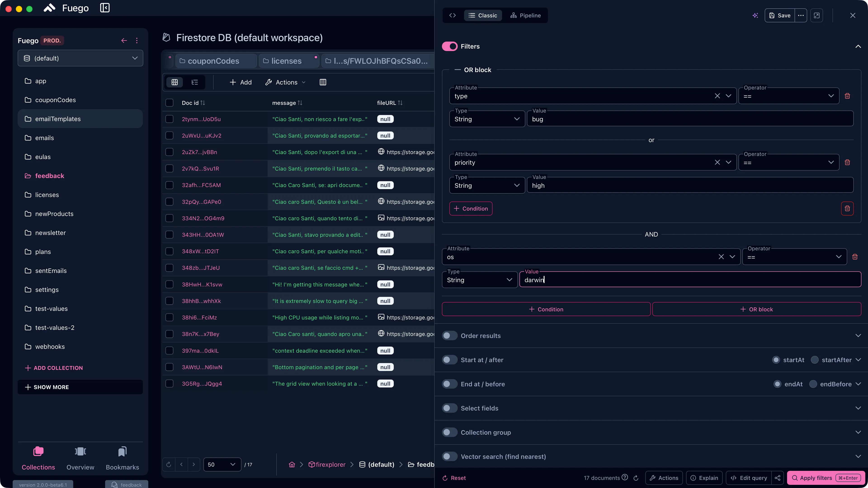Switch to table grid view
868x488 pixels.
point(175,82)
